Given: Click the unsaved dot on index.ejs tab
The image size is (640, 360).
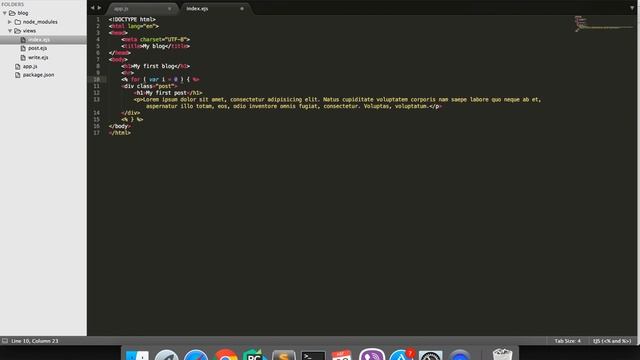Looking at the screenshot, I should 242,9.
